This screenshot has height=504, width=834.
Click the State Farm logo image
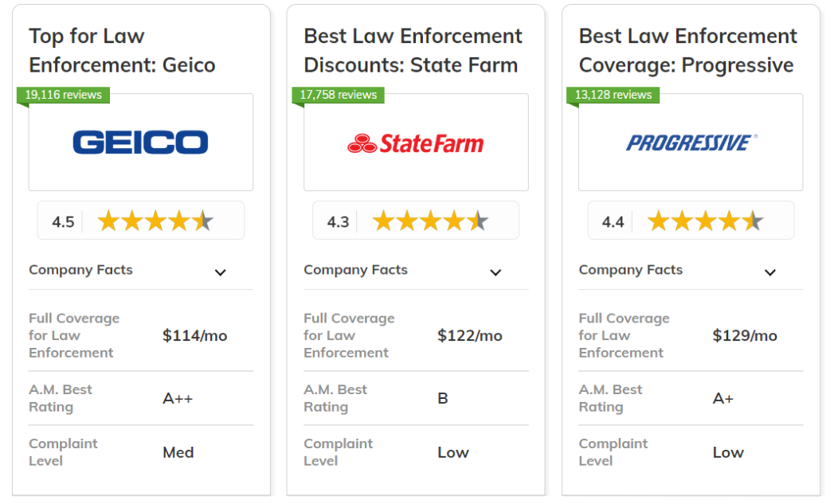coord(415,143)
